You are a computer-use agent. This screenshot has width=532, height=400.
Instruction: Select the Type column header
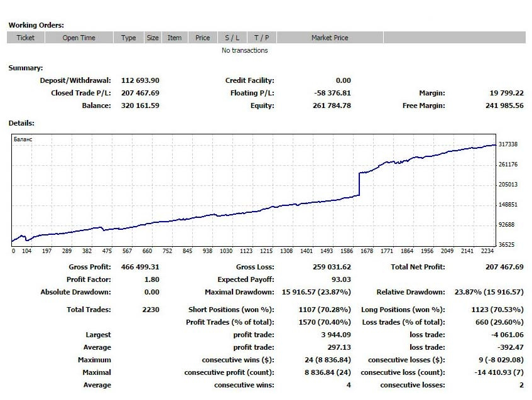[x=129, y=38]
